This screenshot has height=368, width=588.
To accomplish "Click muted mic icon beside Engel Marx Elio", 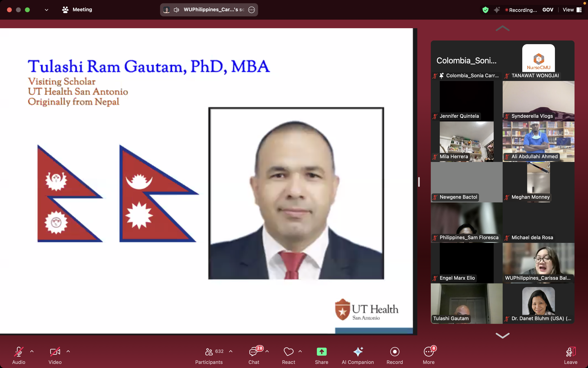I will click(435, 278).
